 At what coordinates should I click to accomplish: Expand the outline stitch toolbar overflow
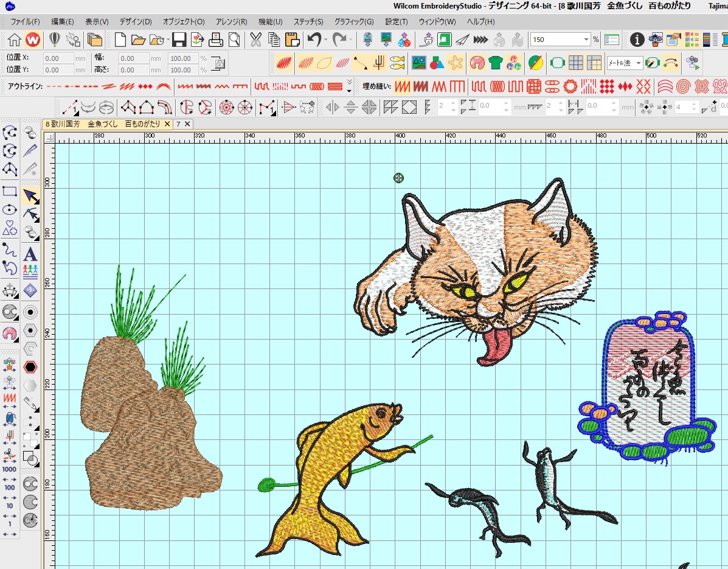pos(349,86)
